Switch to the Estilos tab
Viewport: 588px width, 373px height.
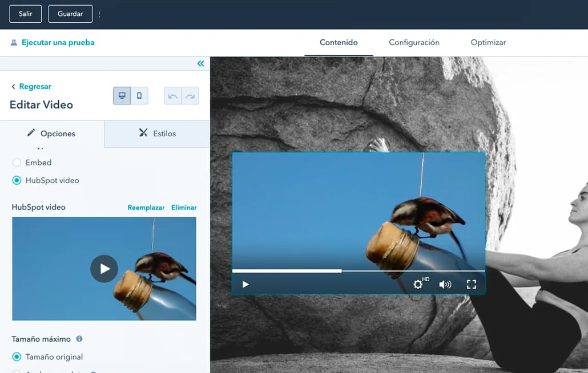[157, 133]
